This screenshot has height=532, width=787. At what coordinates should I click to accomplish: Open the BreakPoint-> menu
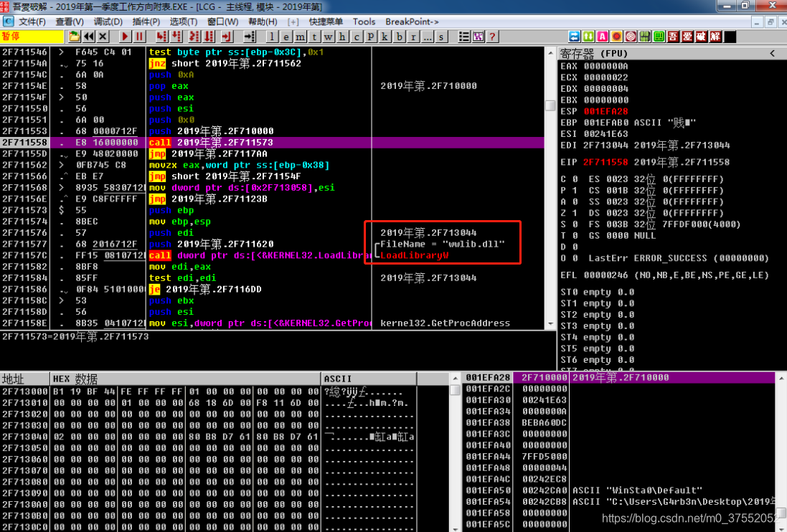click(x=412, y=22)
